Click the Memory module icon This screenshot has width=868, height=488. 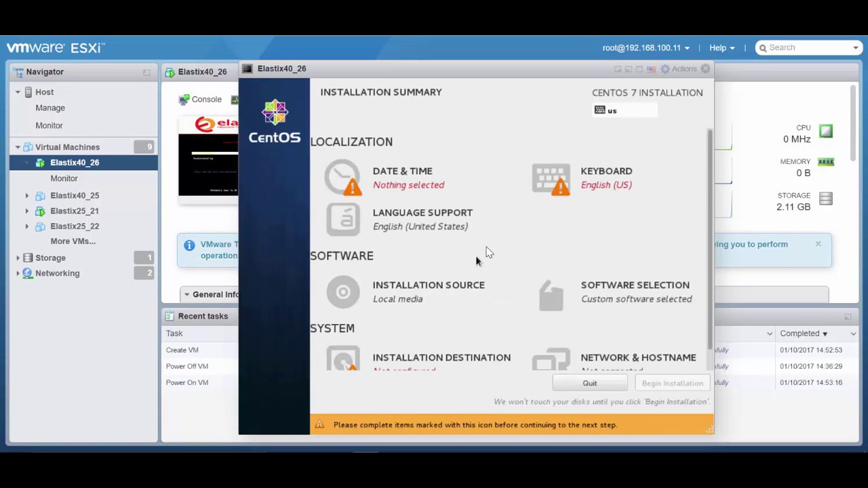pyautogui.click(x=825, y=162)
